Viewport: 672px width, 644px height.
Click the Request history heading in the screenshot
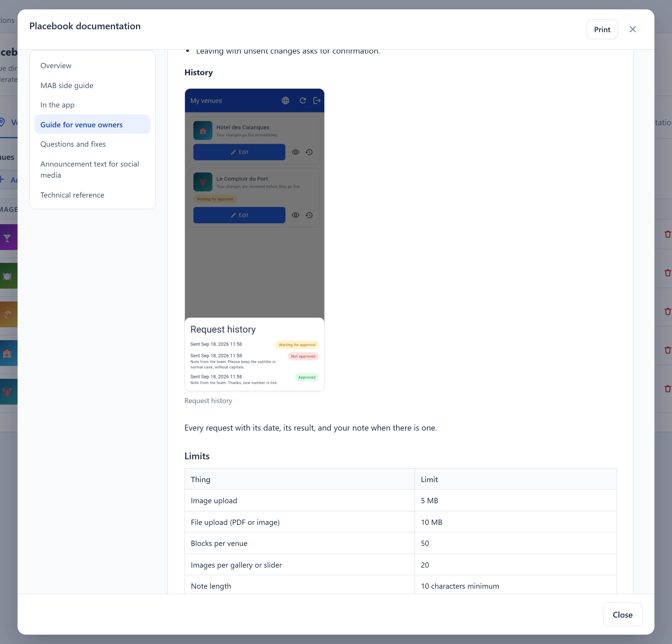223,329
